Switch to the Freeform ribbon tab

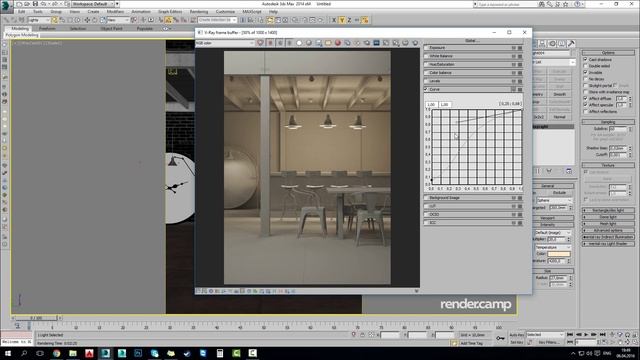47,29
